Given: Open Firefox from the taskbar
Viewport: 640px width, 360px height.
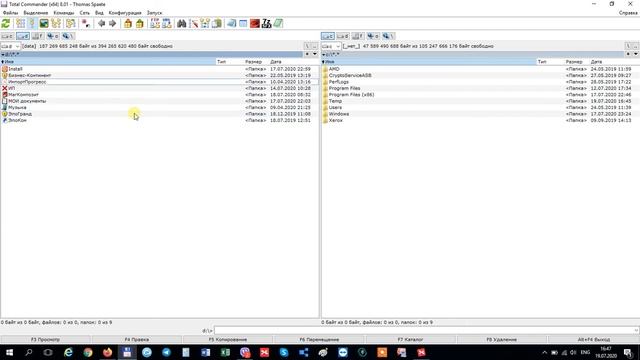Looking at the screenshot, I should pos(107,352).
